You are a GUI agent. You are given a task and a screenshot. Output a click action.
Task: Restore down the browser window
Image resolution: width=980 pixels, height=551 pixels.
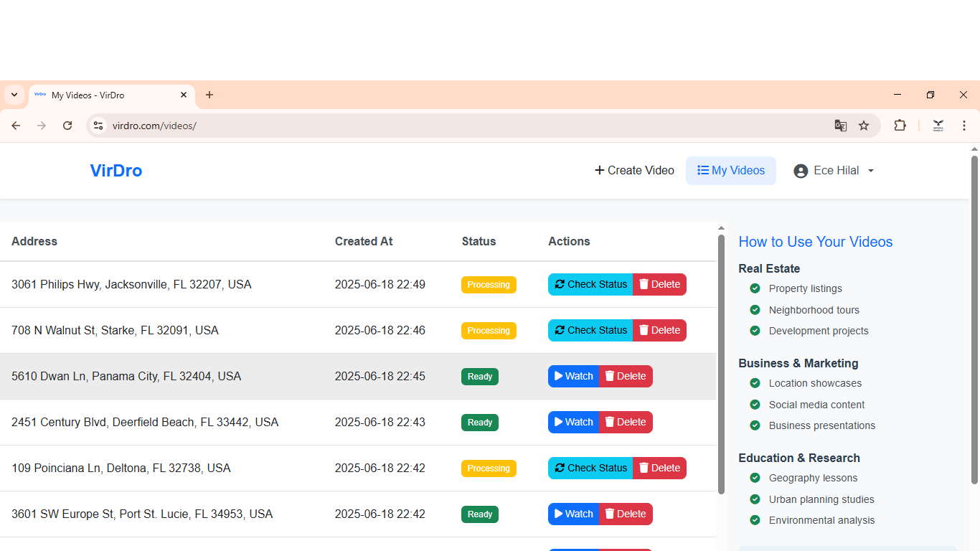click(930, 95)
